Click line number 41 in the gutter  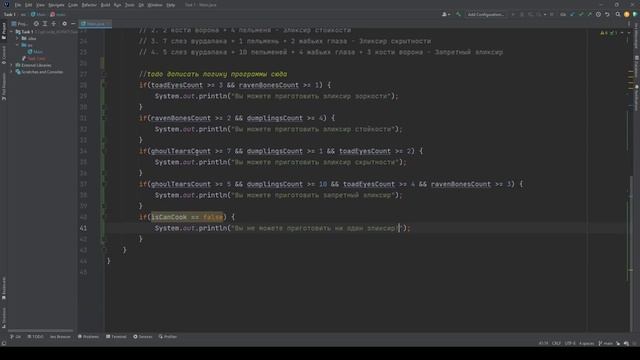pos(83,228)
